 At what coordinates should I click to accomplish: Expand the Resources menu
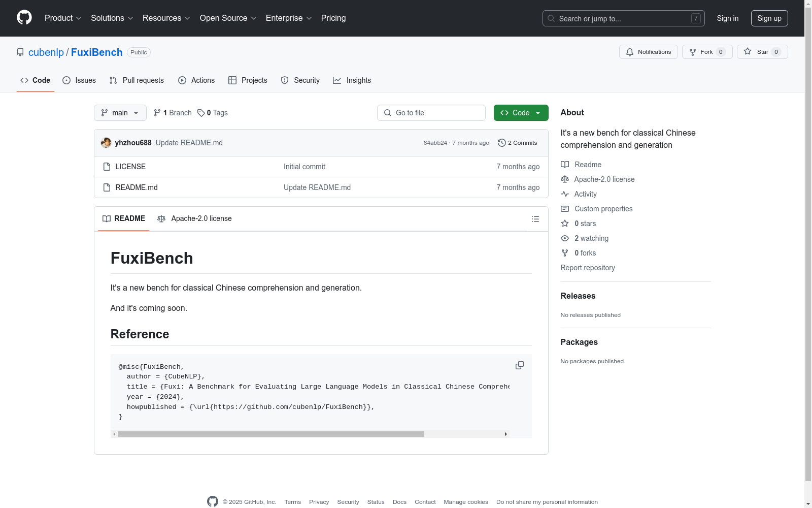point(166,18)
